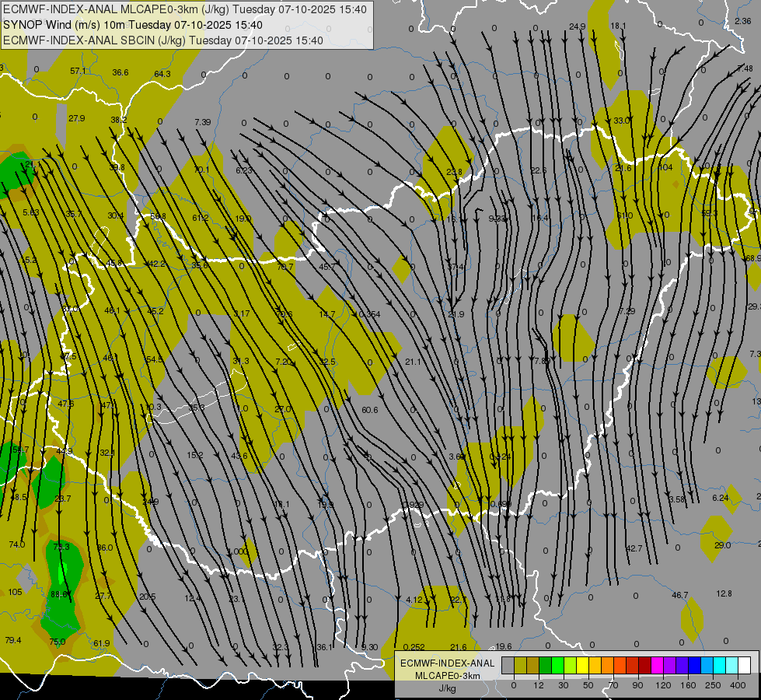
Task: Select the MLCAPE0-3km title line at top
Action: 185,9
